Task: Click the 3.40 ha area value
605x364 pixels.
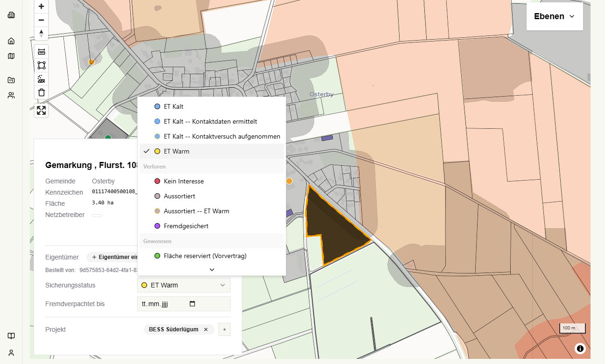Action: point(103,203)
